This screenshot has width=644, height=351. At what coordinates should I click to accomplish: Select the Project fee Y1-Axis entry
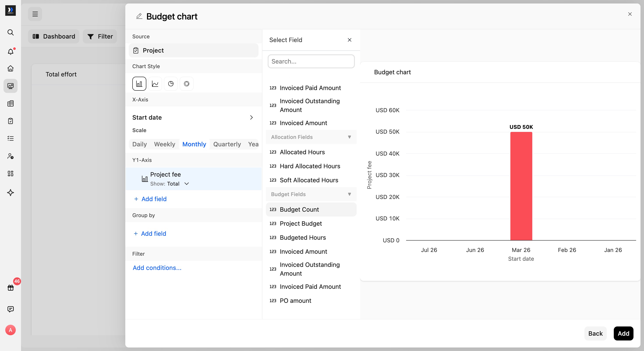(x=193, y=179)
